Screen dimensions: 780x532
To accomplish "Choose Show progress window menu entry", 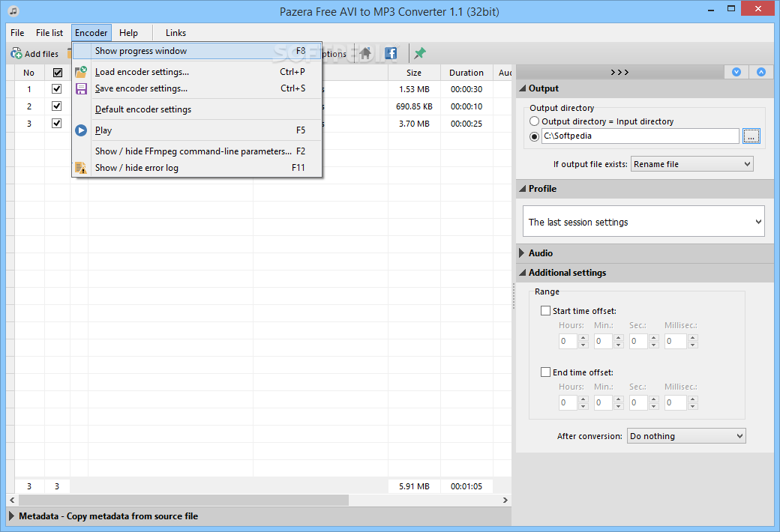I will click(197, 51).
